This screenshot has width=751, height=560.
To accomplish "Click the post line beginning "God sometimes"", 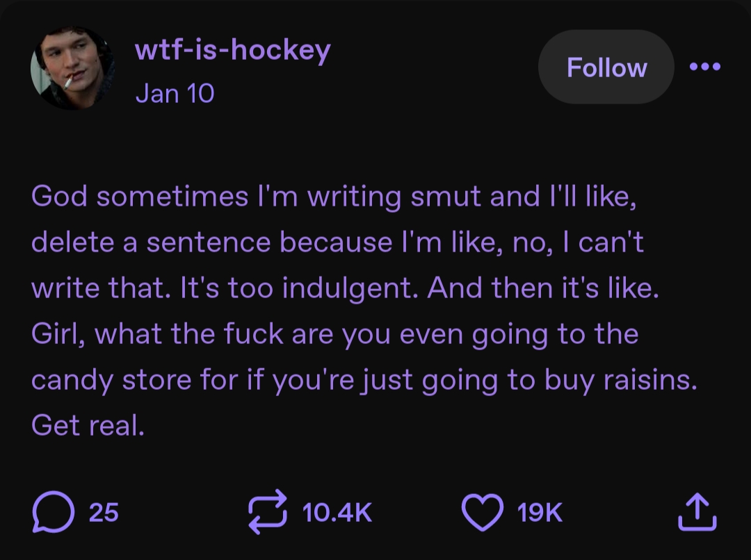I will [x=332, y=197].
